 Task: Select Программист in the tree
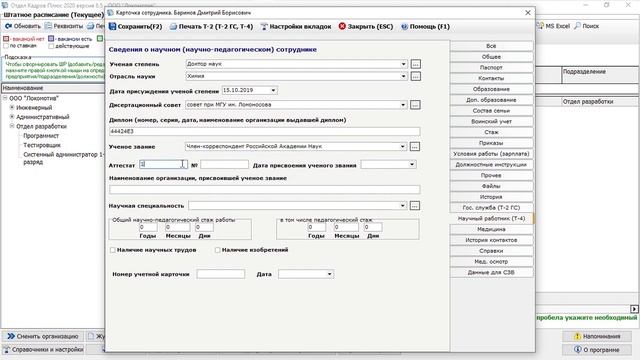[x=41, y=136]
